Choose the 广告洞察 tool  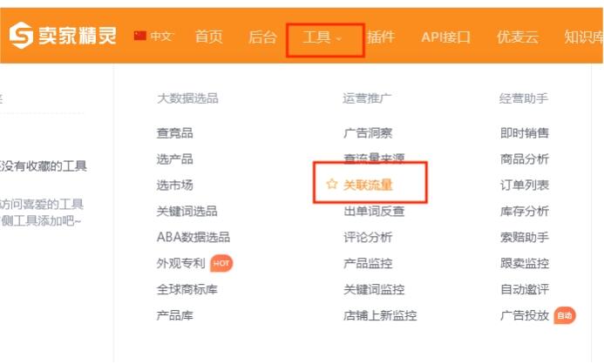click(368, 133)
